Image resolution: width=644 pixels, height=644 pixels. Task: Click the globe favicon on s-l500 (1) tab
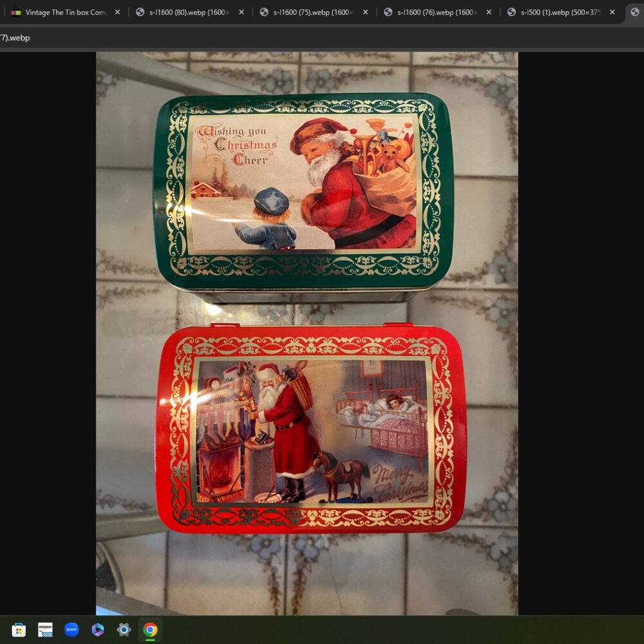coord(511,12)
